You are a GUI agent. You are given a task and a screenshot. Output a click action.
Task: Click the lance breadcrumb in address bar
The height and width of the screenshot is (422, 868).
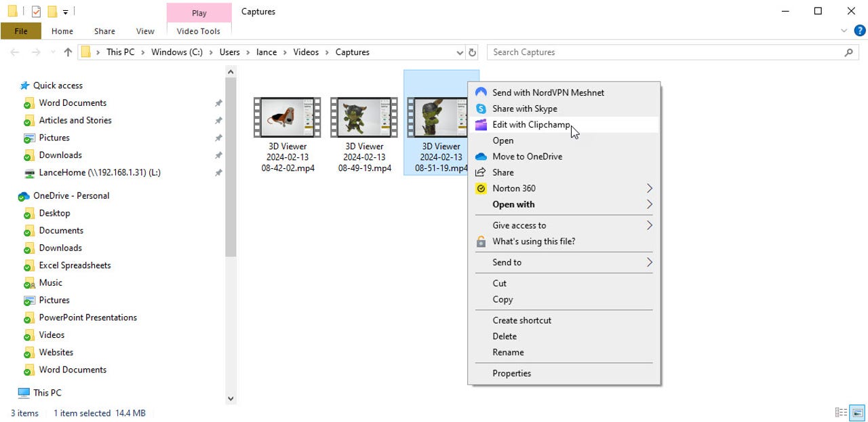click(267, 52)
